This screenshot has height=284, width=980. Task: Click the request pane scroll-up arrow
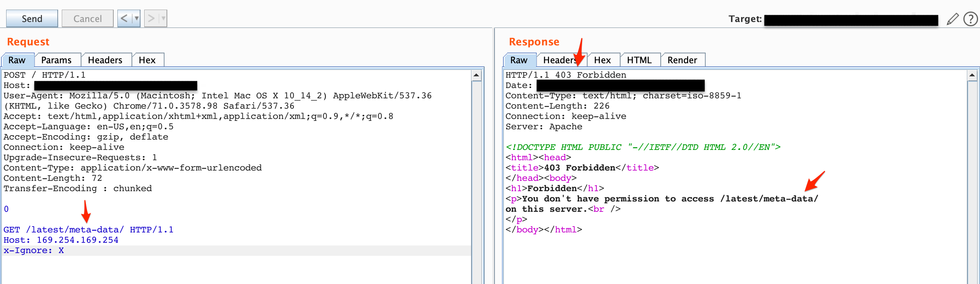(476, 75)
